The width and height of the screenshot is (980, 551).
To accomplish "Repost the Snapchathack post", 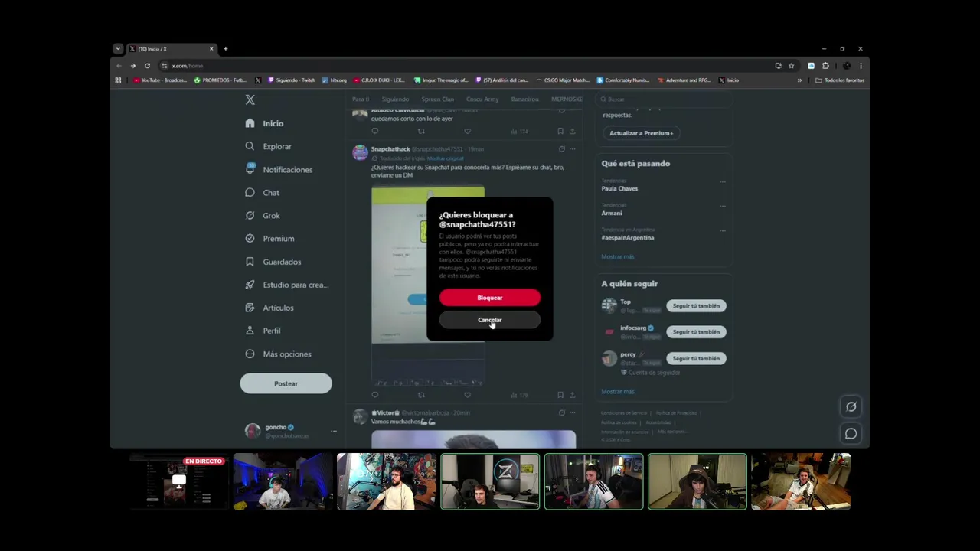I will pos(421,395).
